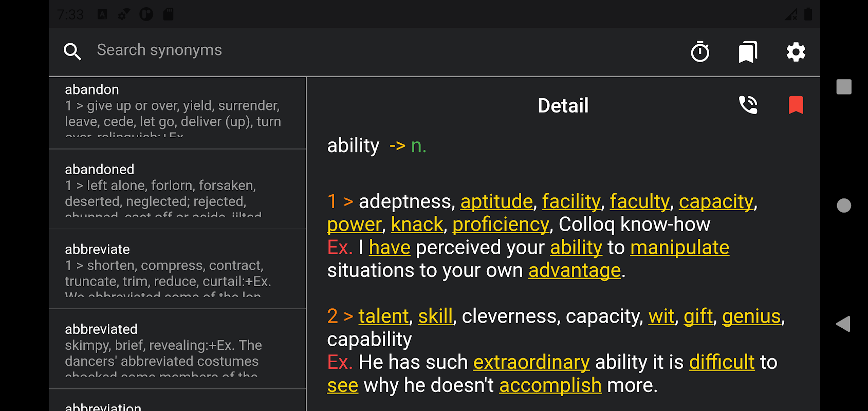Click the search magnifier icon

72,51
